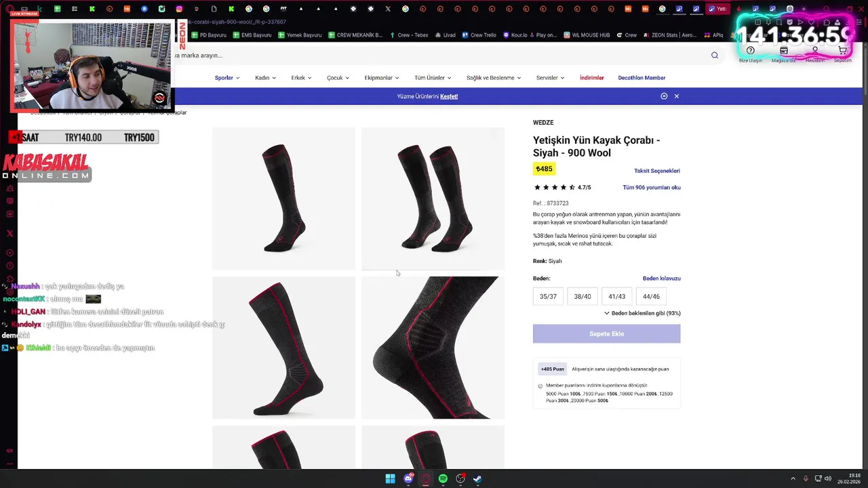Click the search magnifier icon
The image size is (868, 488).
(714, 56)
